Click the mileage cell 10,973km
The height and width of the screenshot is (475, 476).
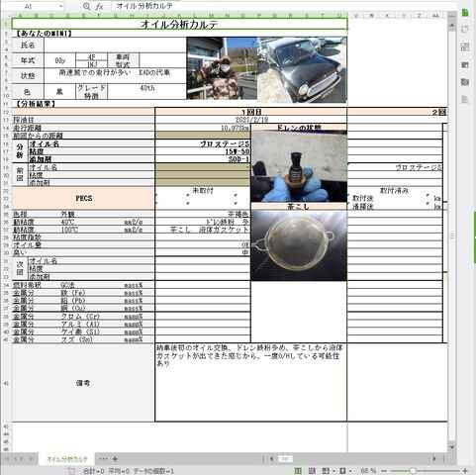203,128
